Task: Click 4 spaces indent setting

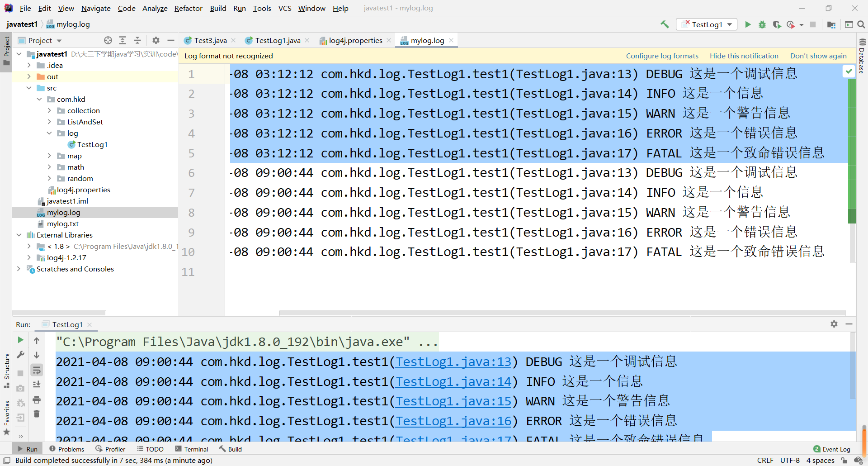Action: click(820, 461)
